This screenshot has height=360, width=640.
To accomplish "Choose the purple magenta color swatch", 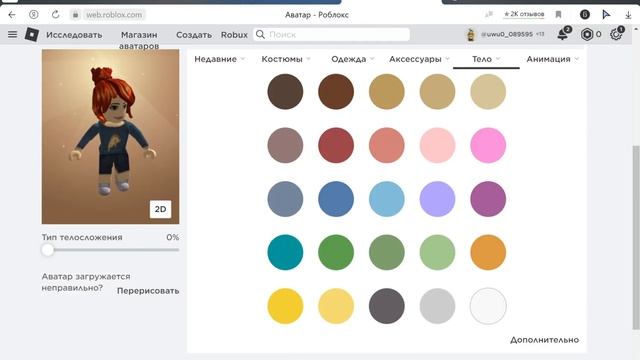I will 488,199.
